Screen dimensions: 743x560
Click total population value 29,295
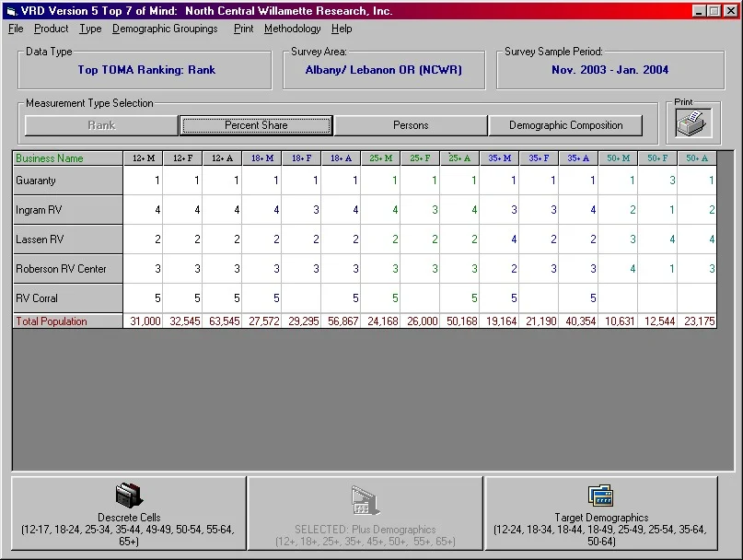[301, 321]
